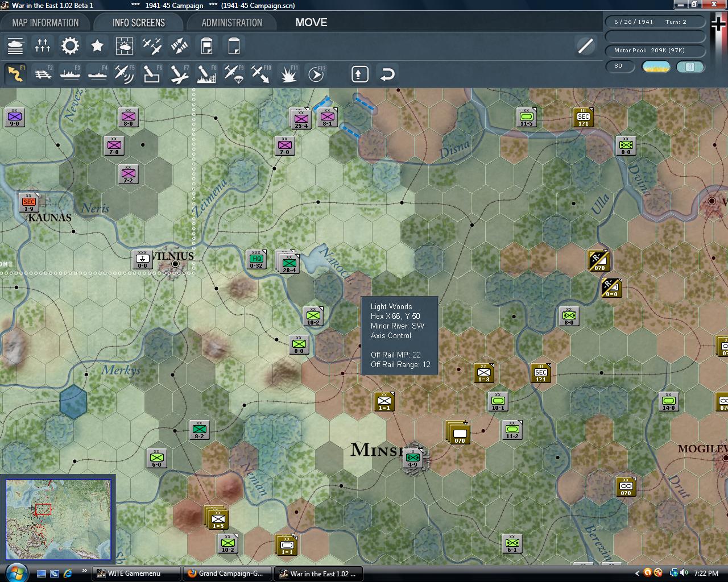The height and width of the screenshot is (582, 728).
Task: Select the 11-2 green unit counter
Action: (x=512, y=430)
